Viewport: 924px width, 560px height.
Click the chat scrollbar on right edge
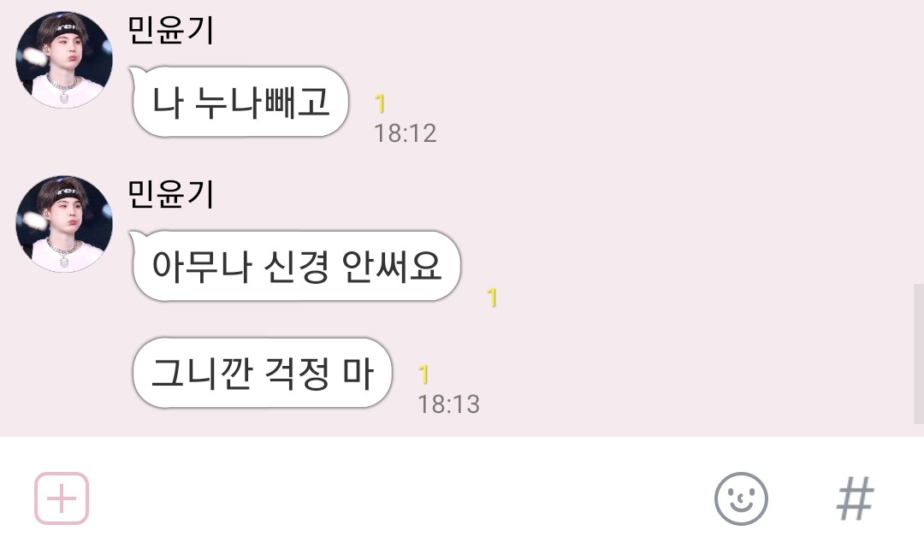click(x=919, y=353)
